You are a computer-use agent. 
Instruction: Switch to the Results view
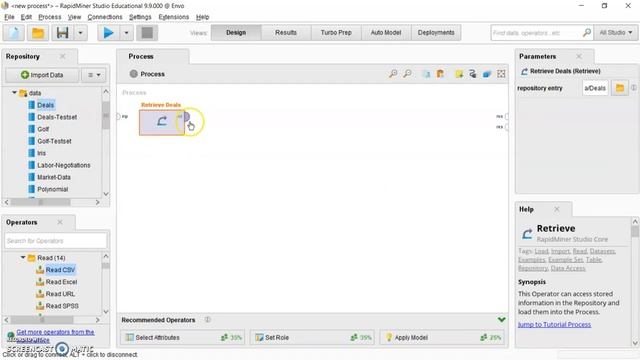pos(286,33)
